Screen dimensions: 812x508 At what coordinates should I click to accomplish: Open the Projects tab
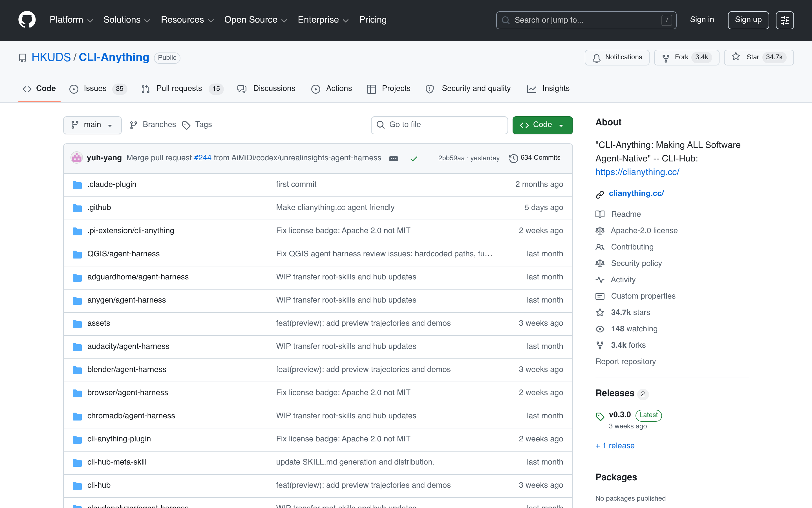[389, 89]
